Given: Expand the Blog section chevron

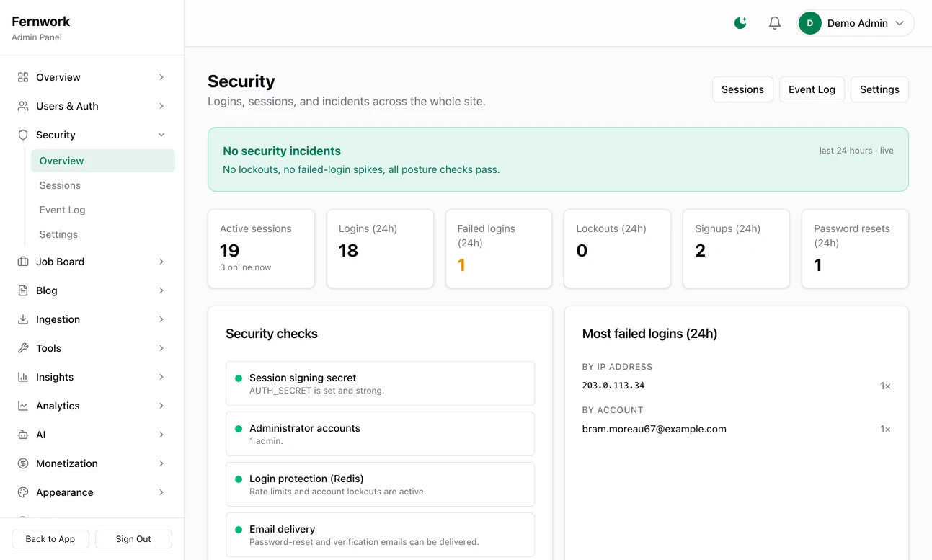Looking at the screenshot, I should pos(161,290).
